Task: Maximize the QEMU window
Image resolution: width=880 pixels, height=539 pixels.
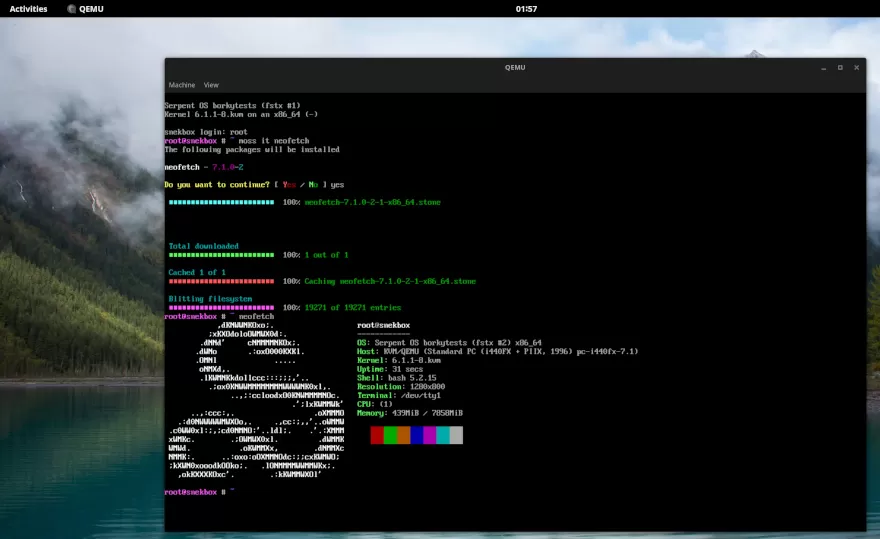Action: [x=840, y=67]
